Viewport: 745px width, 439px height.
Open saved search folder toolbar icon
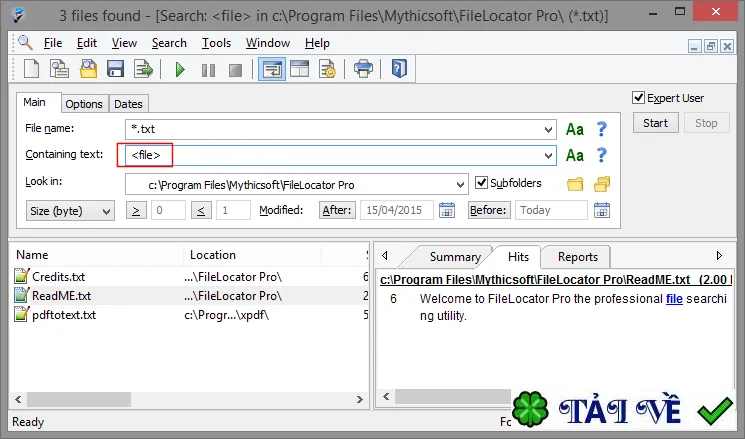click(88, 69)
